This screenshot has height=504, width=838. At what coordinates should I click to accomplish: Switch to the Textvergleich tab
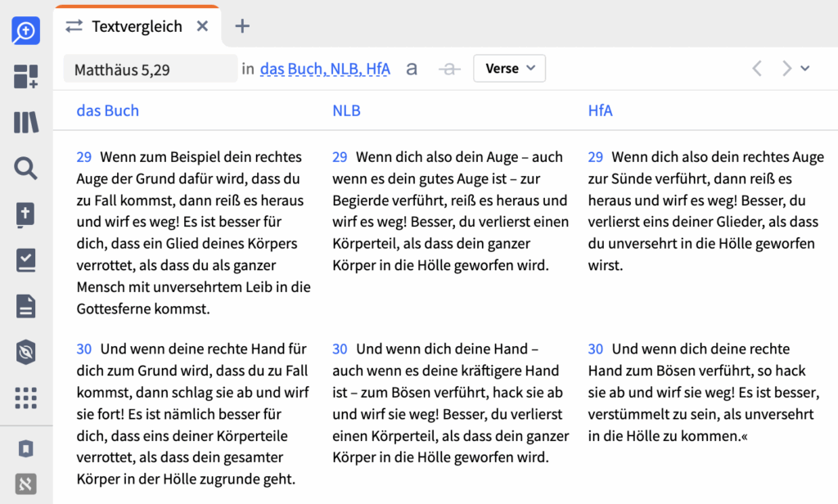pyautogui.click(x=137, y=26)
